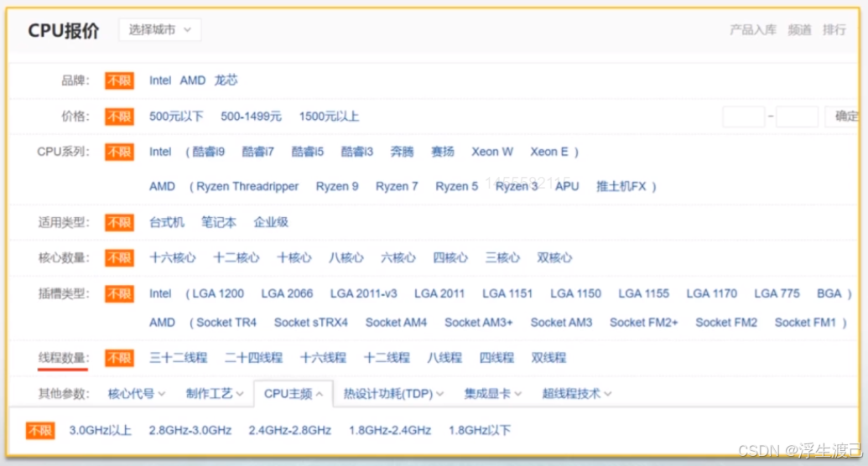Image resolution: width=868 pixels, height=466 pixels.
Task: Select 不限 in the CPU主频 options row
Action: pyautogui.click(x=40, y=430)
